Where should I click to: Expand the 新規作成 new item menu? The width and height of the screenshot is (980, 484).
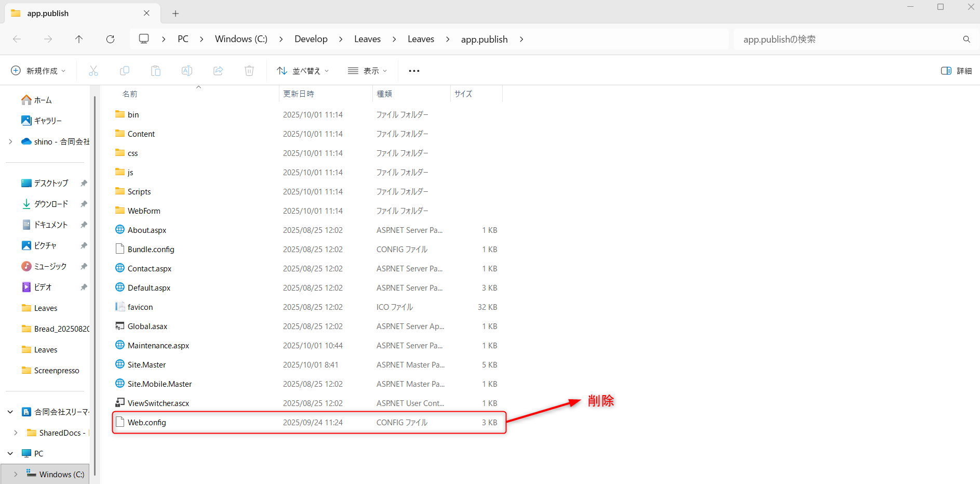[38, 71]
